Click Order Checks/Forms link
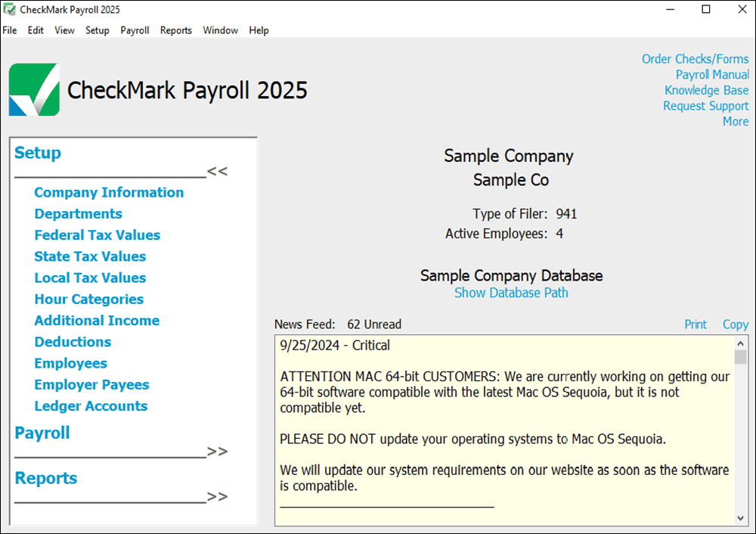 tap(695, 59)
